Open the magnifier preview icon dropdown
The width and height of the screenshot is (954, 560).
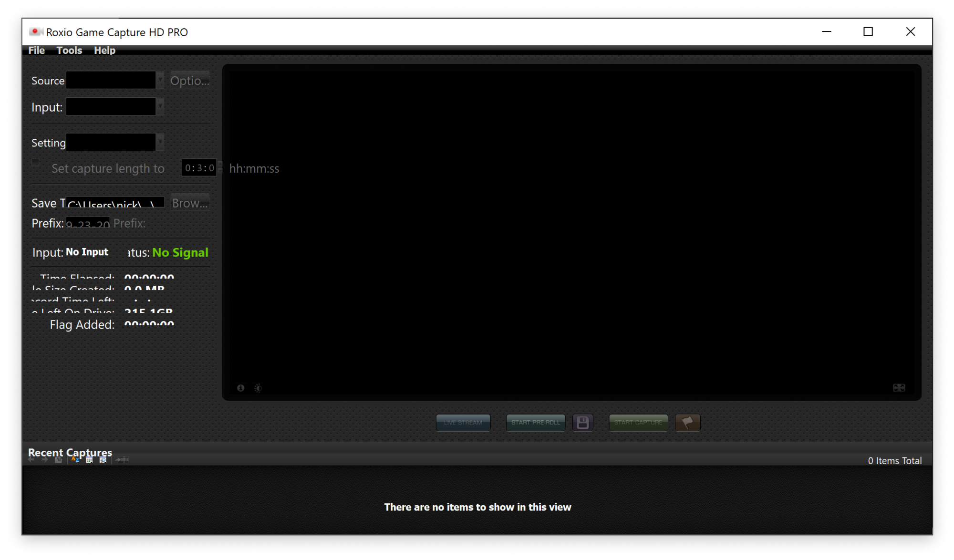coord(103,460)
